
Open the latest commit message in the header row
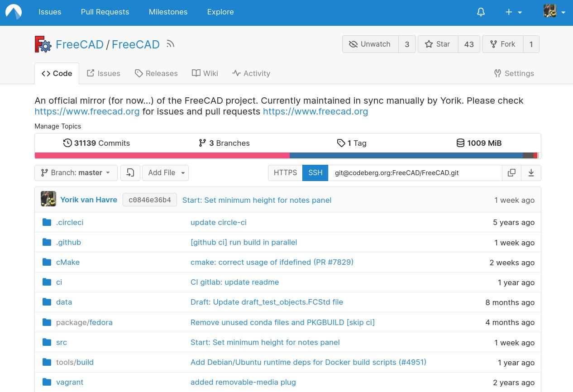[x=257, y=200]
